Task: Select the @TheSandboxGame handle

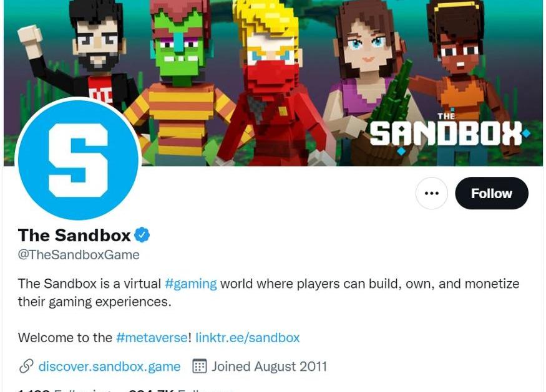Action: [79, 255]
